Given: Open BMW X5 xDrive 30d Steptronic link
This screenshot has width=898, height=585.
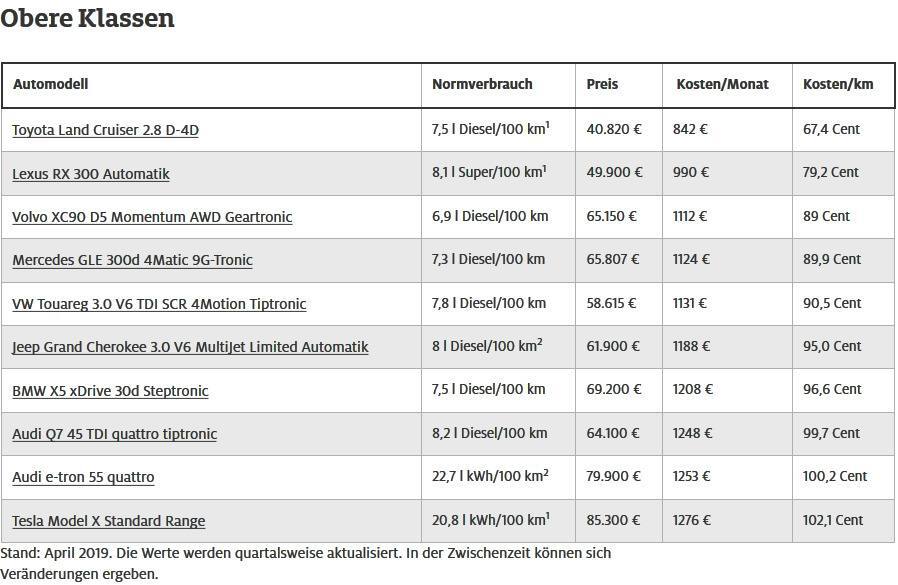Looking at the screenshot, I should (x=110, y=391).
